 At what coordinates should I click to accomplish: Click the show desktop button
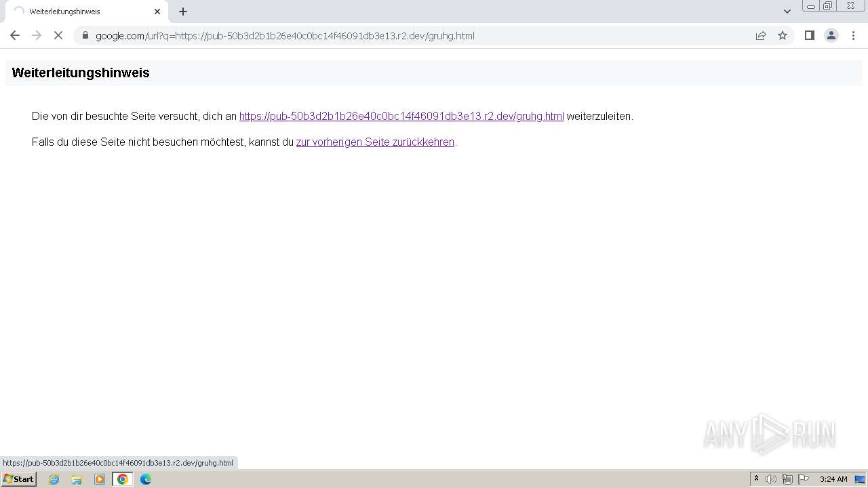(861, 479)
